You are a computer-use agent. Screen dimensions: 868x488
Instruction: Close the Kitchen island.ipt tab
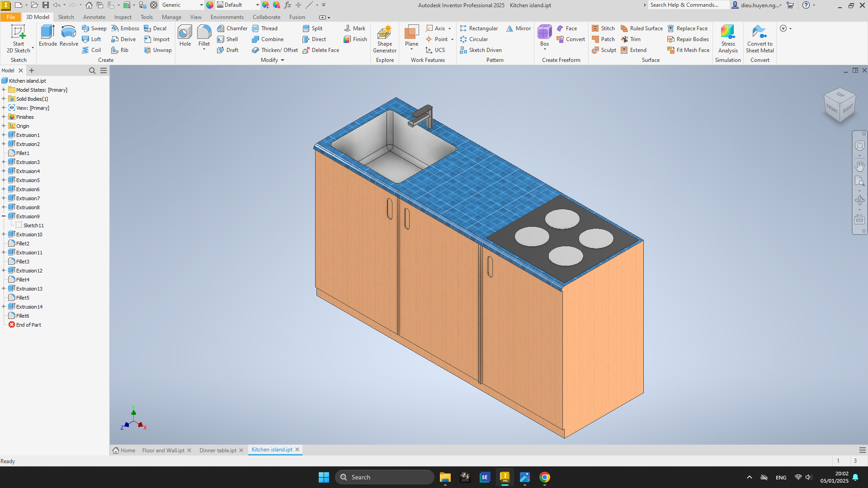tap(297, 450)
